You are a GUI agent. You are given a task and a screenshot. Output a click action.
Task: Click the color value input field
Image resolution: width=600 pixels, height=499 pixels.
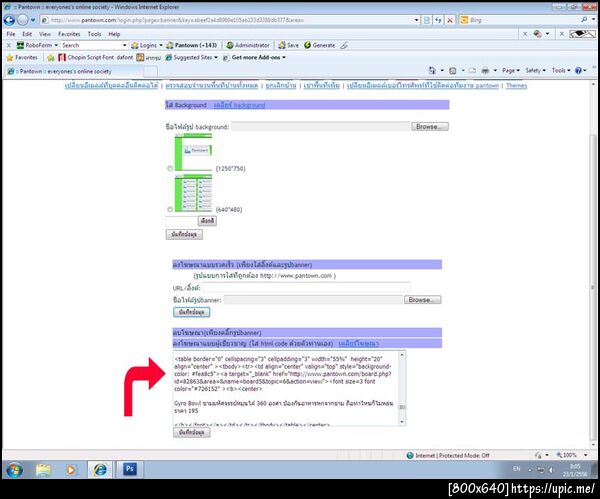point(181,221)
